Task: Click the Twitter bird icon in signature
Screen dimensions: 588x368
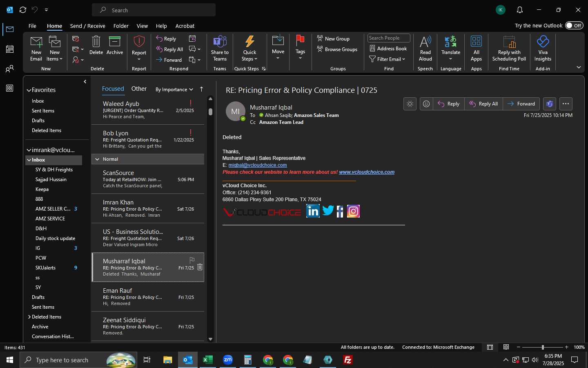Action: click(328, 211)
